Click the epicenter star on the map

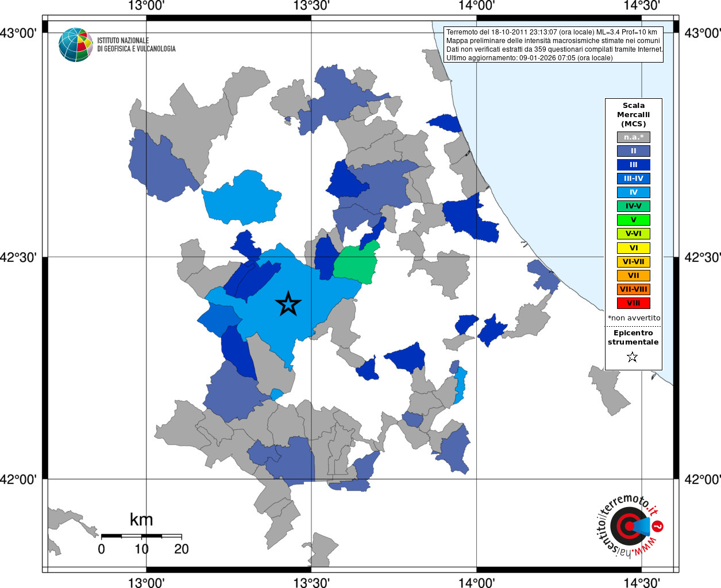pyautogui.click(x=288, y=303)
